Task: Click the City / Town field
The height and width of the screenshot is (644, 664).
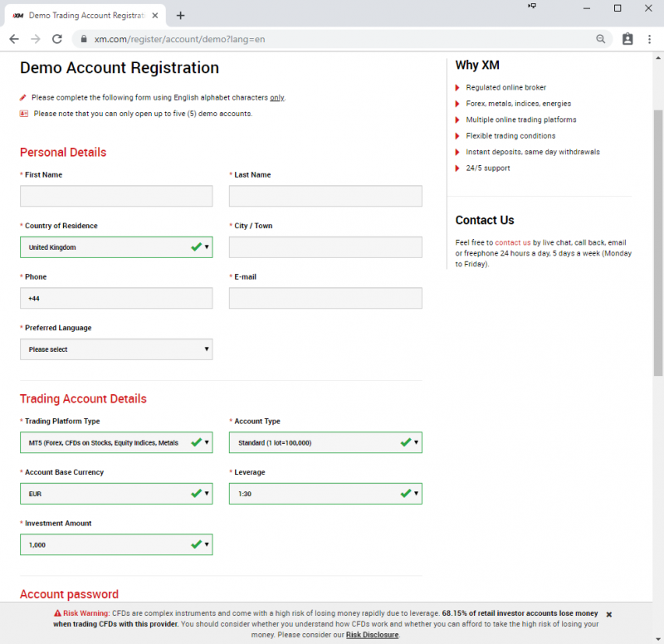Action: (x=325, y=247)
